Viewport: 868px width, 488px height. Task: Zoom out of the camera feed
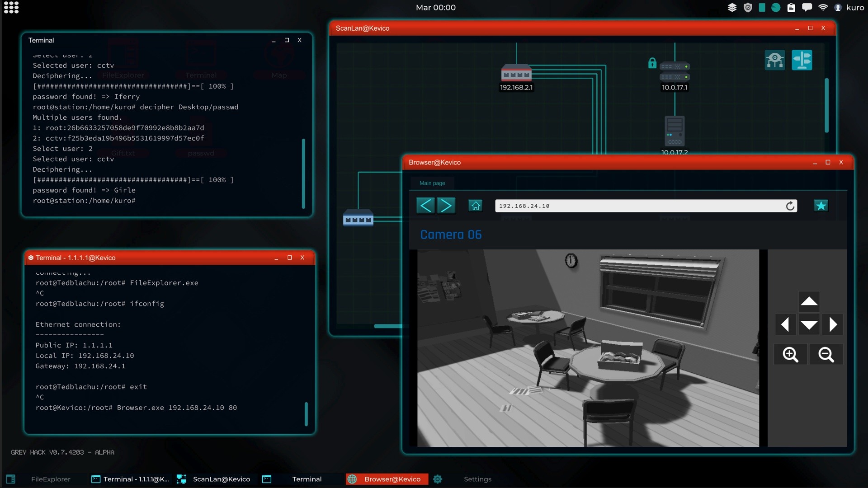coord(826,354)
